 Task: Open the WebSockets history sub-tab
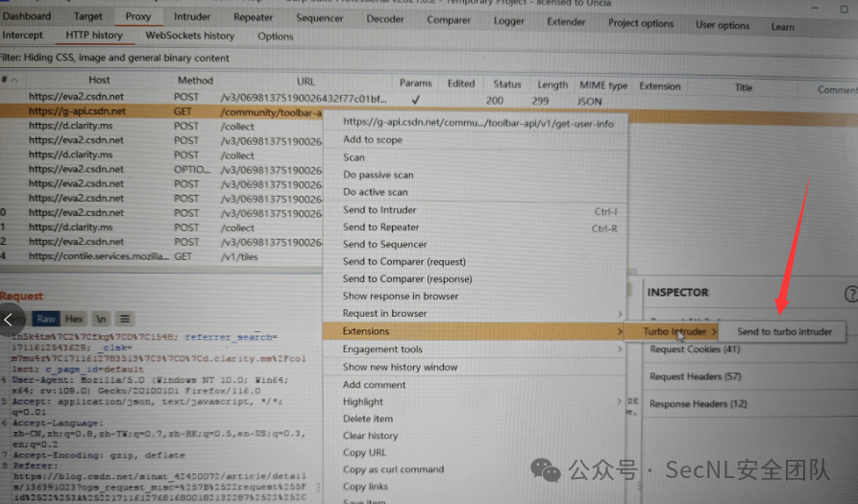click(x=189, y=36)
